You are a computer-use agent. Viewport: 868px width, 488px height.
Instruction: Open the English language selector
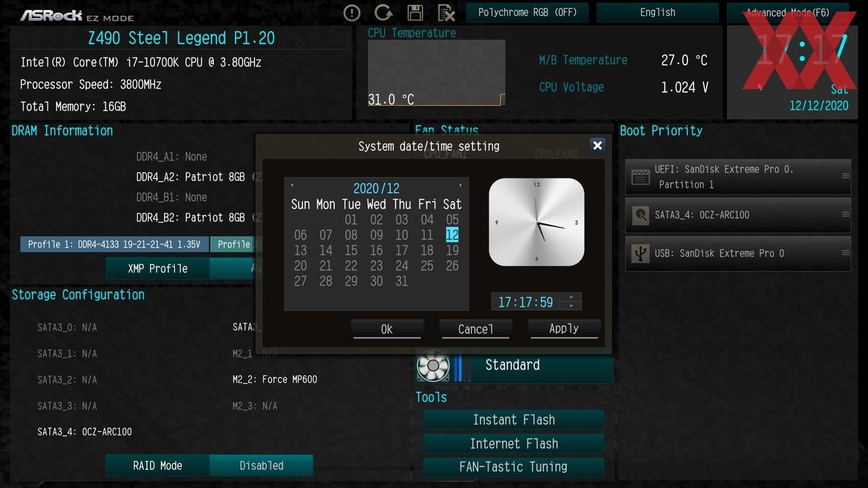click(x=657, y=12)
